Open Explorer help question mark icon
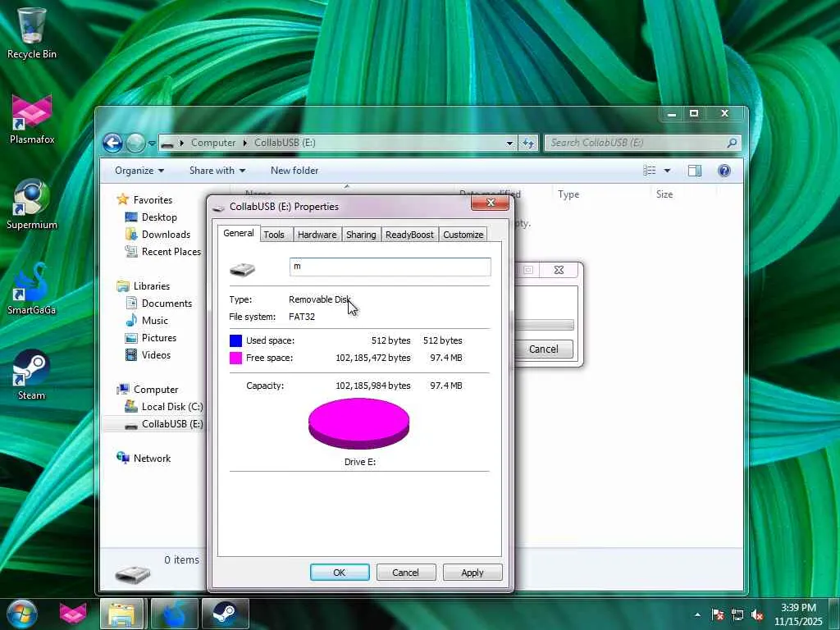The image size is (840, 630). pyautogui.click(x=724, y=171)
